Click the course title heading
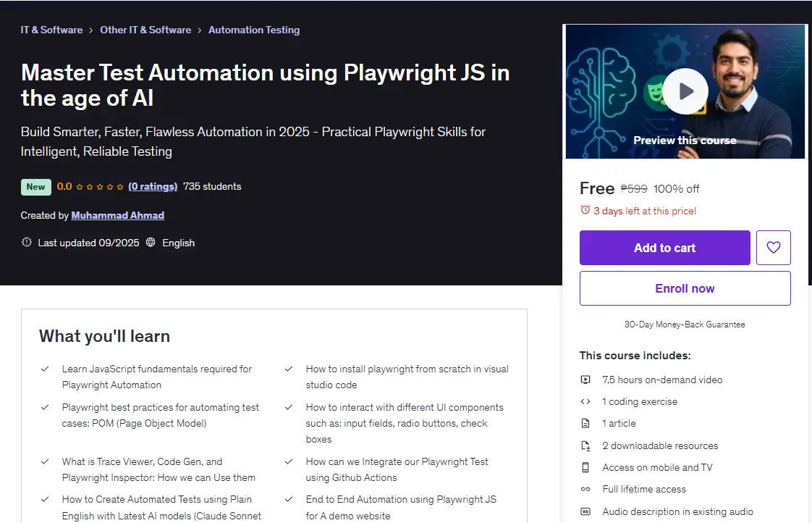The height and width of the screenshot is (523, 812). (x=265, y=85)
